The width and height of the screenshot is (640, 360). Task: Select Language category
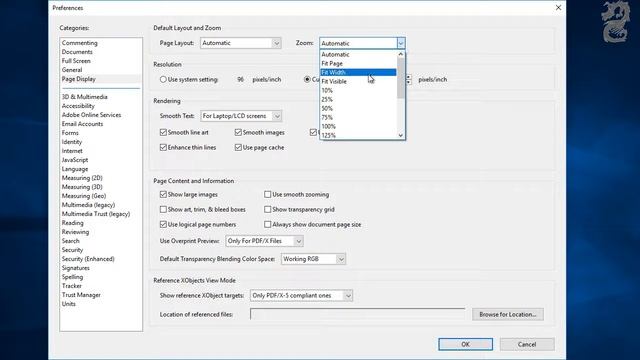pyautogui.click(x=75, y=169)
